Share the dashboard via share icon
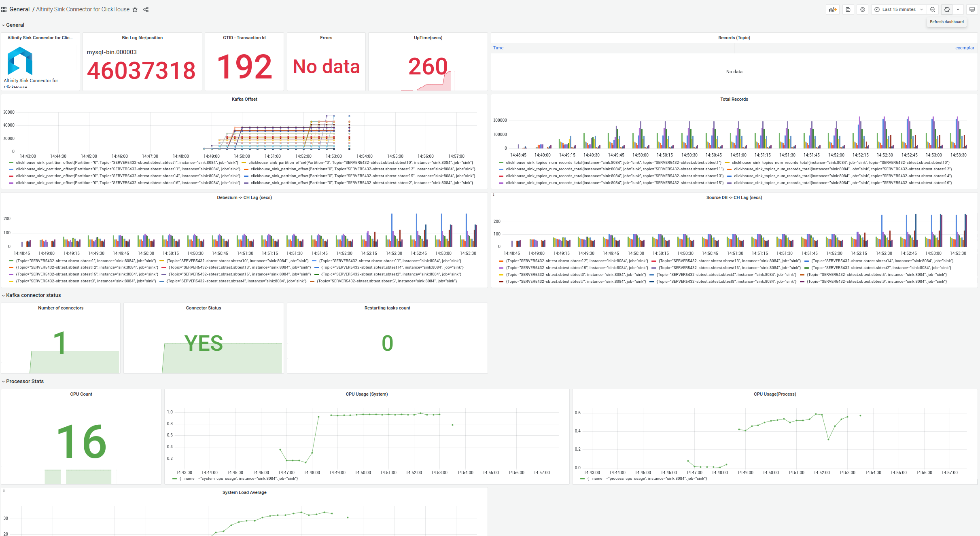The width and height of the screenshot is (980, 536). coord(146,10)
